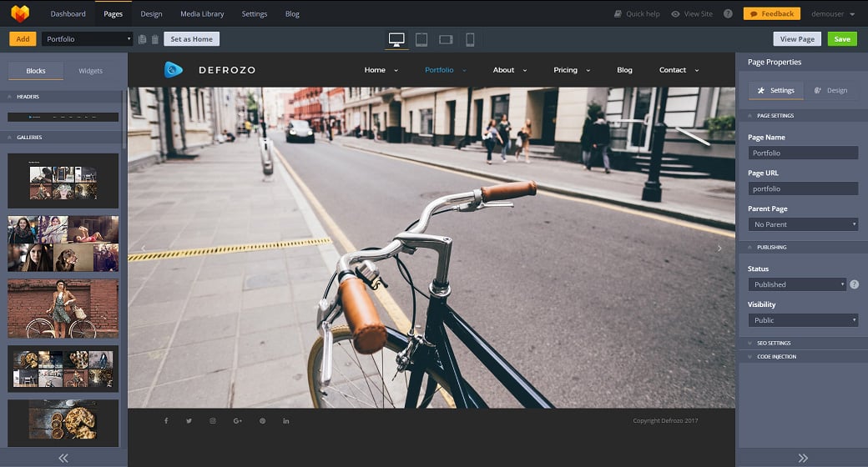Click the duplicate page icon
The width and height of the screenshot is (868, 467).
coord(143,39)
